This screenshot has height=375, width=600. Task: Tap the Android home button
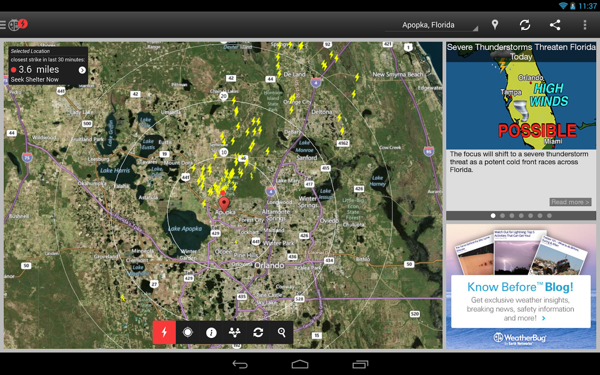[300, 364]
